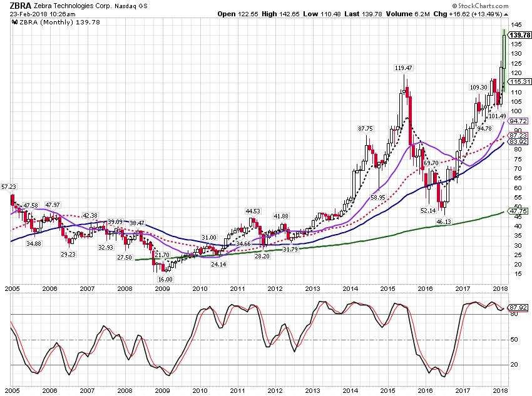
Task: Click the 87.92 stochastic value tag
Action: [518, 308]
